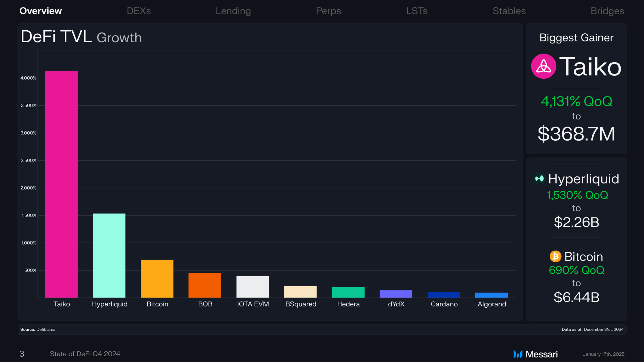This screenshot has height=362, width=644.
Task: Select the white IOTA EVM bar
Action: 253,287
